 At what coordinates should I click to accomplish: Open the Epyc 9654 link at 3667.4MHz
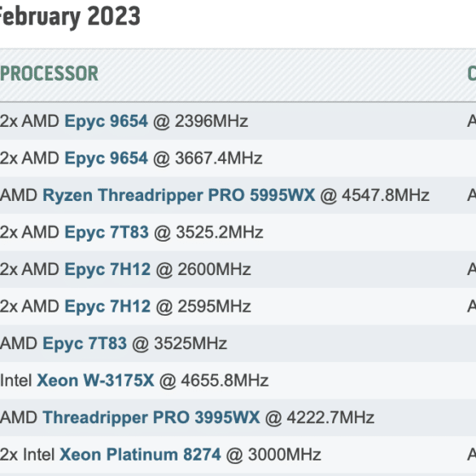106,159
